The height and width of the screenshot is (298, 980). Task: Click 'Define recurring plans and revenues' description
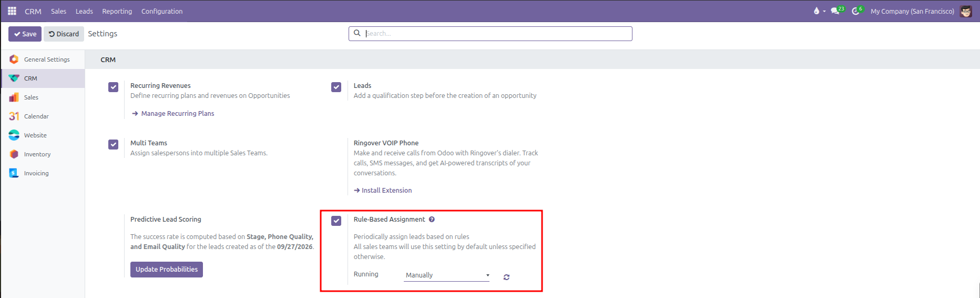click(x=210, y=96)
